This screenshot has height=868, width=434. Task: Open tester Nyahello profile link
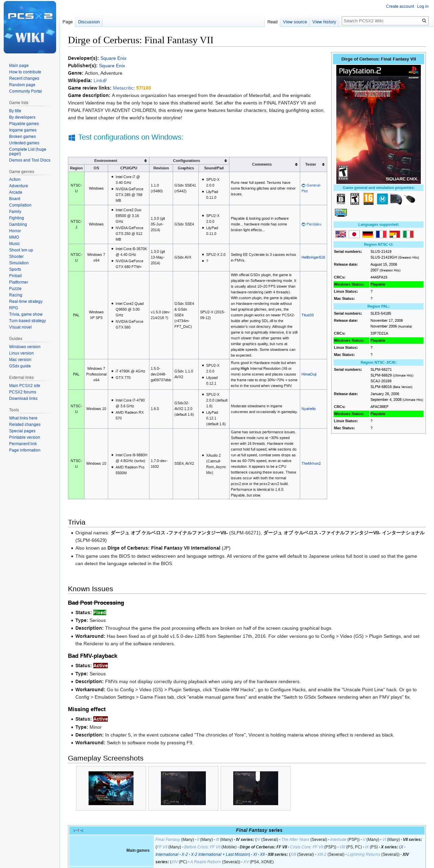click(x=309, y=409)
